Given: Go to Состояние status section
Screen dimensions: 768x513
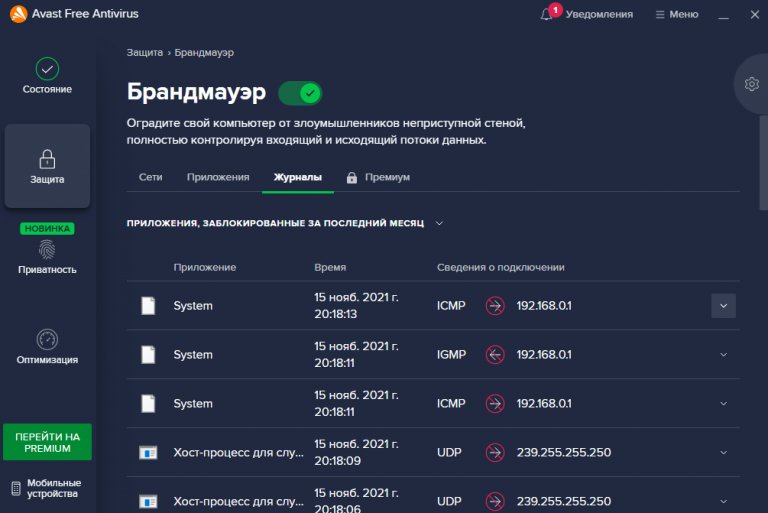Looking at the screenshot, I should click(x=47, y=76).
